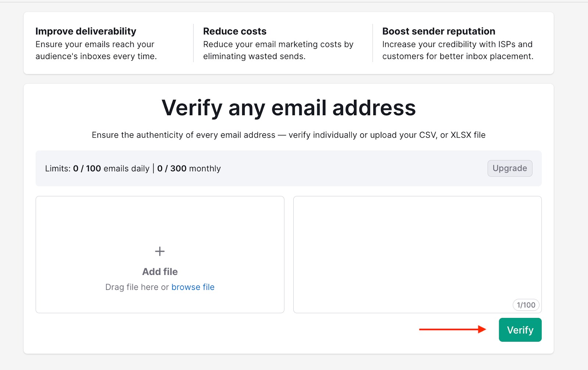
Task: Click the Boost sender reputation heading
Action: click(438, 31)
